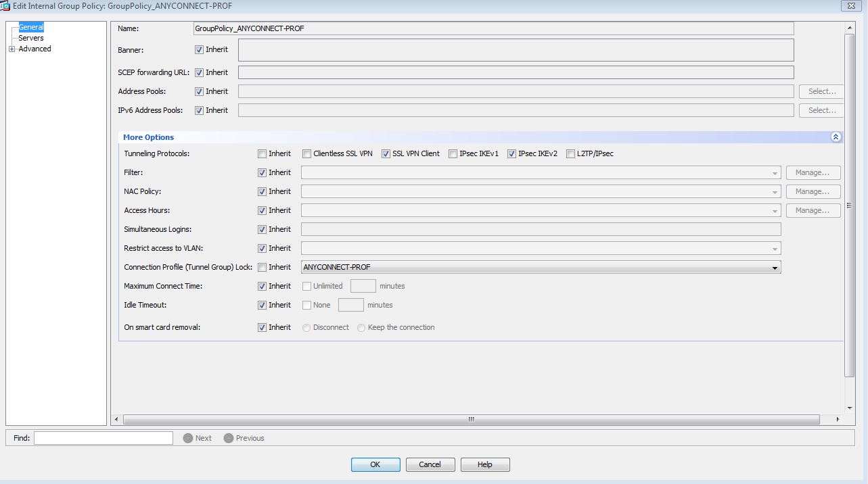The image size is (868, 484).
Task: Check Inherit for Connection Profile Lock
Action: coord(262,267)
